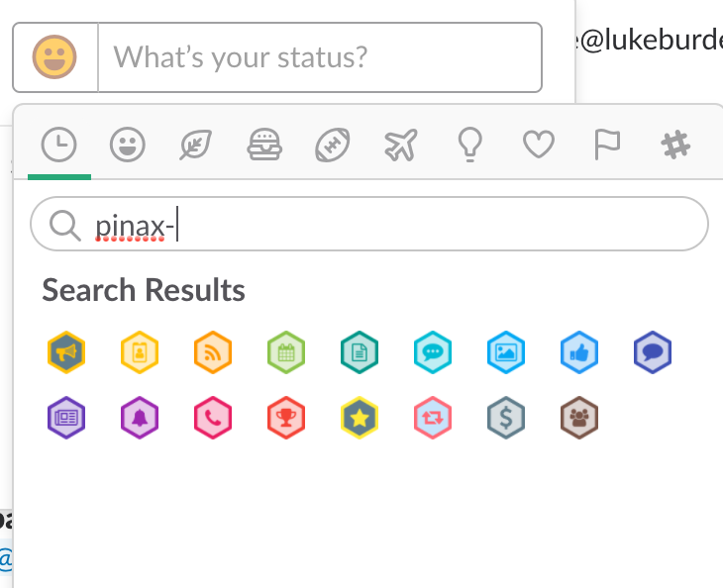The image size is (723, 588).
Task: Select the pinax megaphone announcements emoji
Action: [66, 351]
